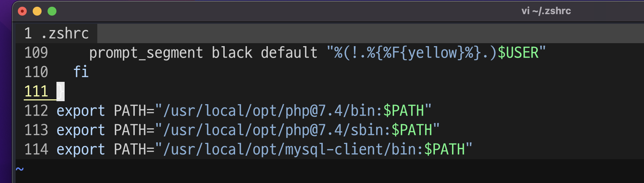Screen dimensions: 644x183
Task: Click '$PATH' variable on line 112
Action: [x=404, y=111]
